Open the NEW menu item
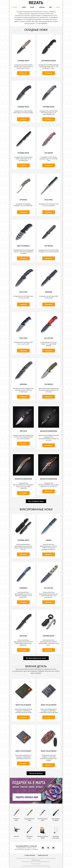The height and width of the screenshot is (868, 72). tap(50, 7)
